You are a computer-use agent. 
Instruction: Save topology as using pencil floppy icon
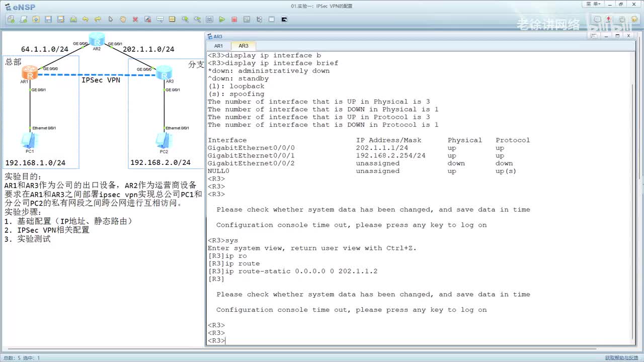pyautogui.click(x=61, y=20)
